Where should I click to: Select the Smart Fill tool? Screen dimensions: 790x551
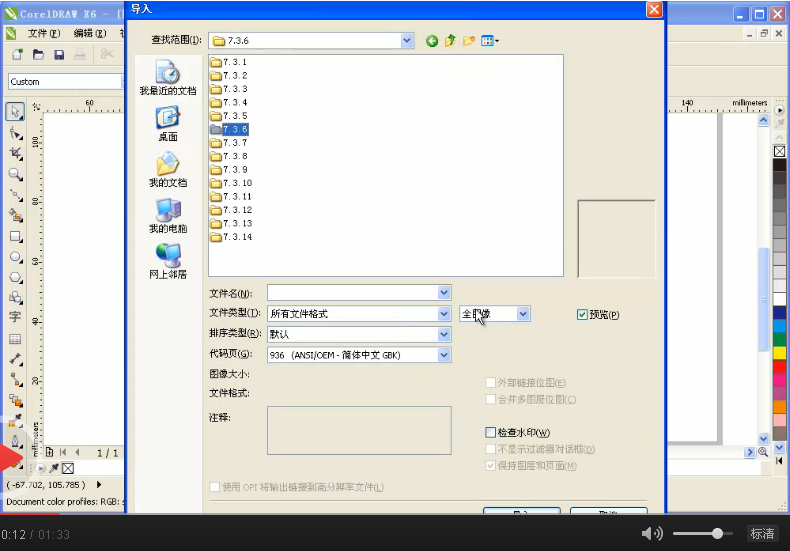coord(15,216)
